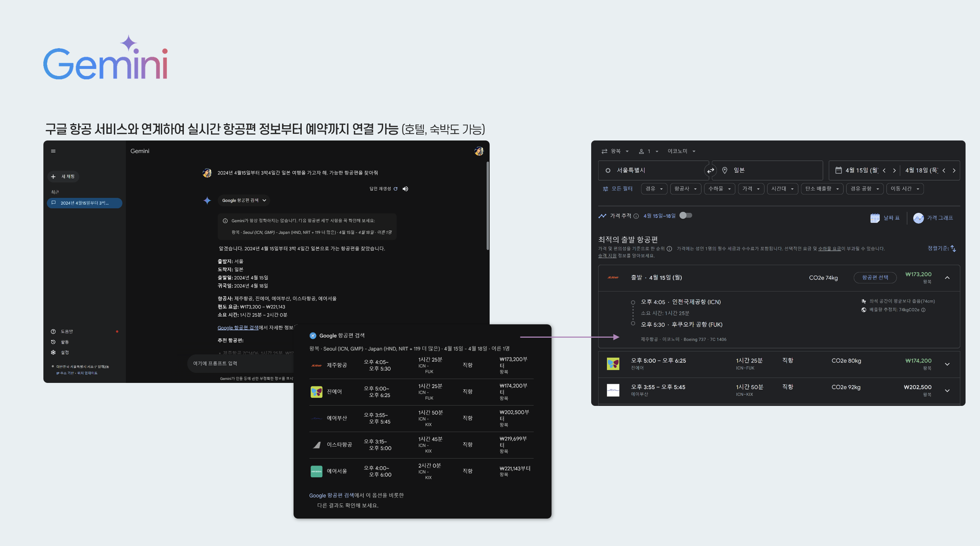
Task: Click the 항공편 선택 button
Action: 875,278
